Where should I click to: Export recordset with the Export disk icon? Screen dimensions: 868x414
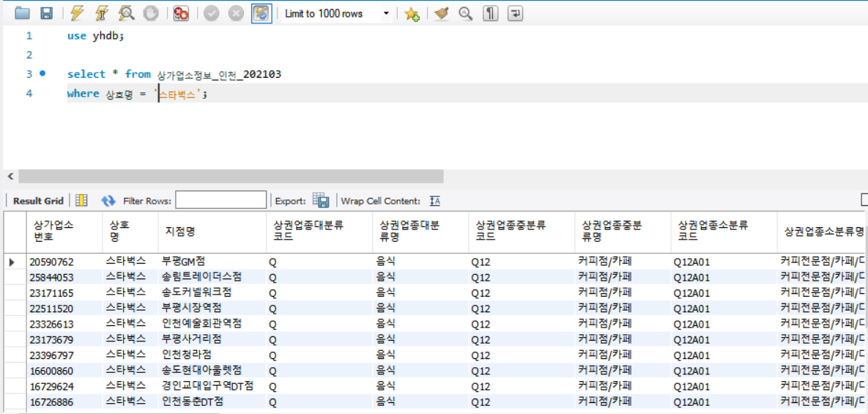(x=321, y=200)
